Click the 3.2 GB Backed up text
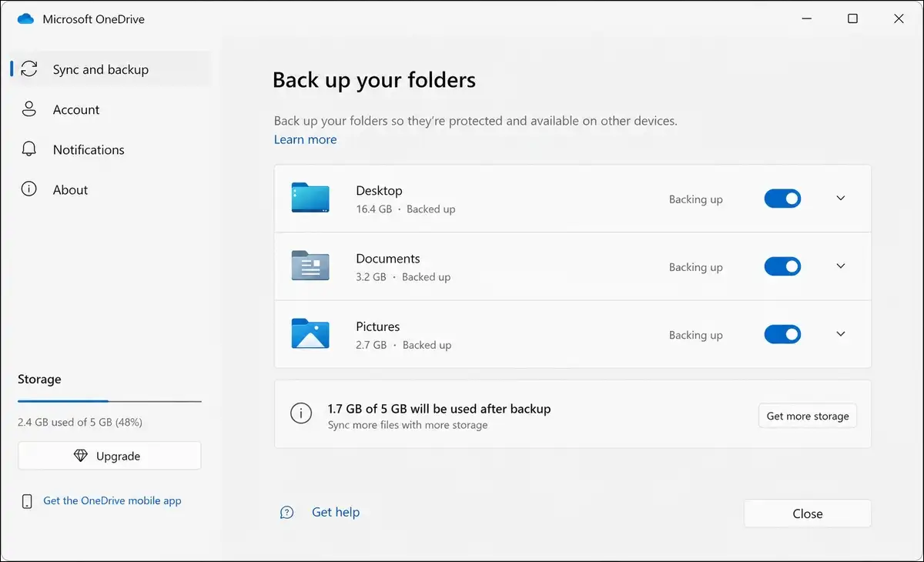The width and height of the screenshot is (924, 562). click(403, 276)
